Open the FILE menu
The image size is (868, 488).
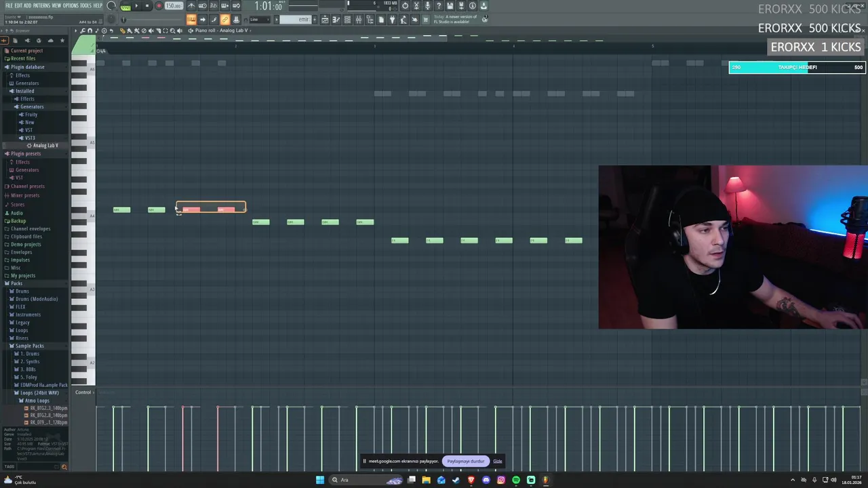click(8, 5)
